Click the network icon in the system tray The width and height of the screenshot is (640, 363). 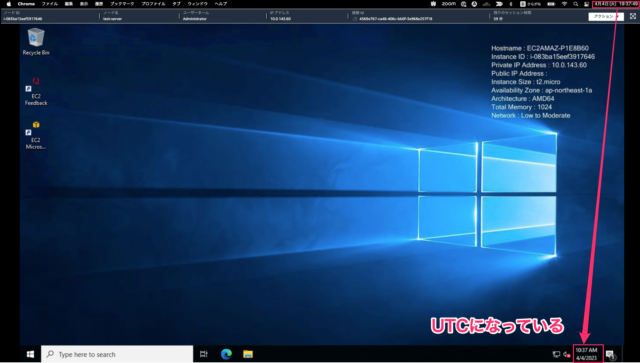pos(556,354)
